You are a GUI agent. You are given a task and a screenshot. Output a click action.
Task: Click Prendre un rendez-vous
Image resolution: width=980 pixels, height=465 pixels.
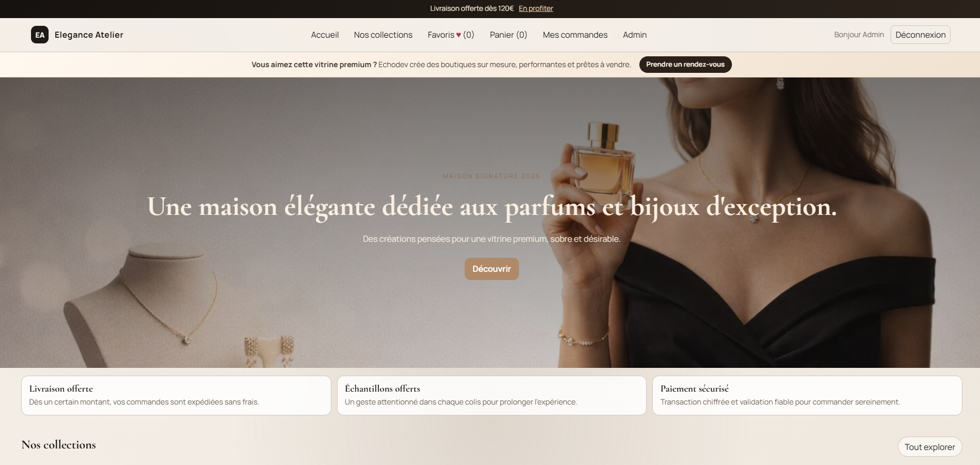pos(685,65)
